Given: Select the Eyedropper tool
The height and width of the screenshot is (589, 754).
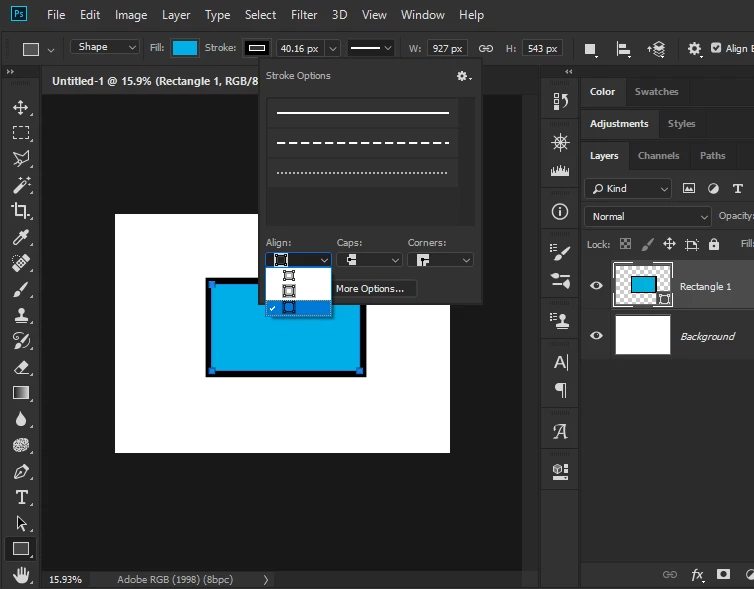Looking at the screenshot, I should tap(21, 237).
